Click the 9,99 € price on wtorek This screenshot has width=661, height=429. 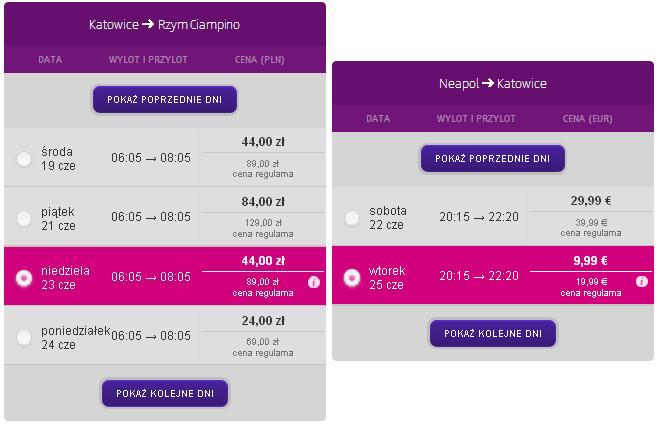591,260
